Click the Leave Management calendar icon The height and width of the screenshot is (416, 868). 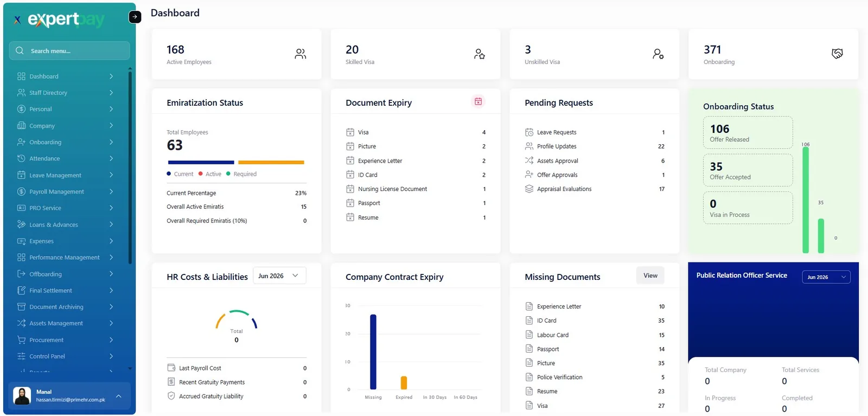tap(21, 175)
